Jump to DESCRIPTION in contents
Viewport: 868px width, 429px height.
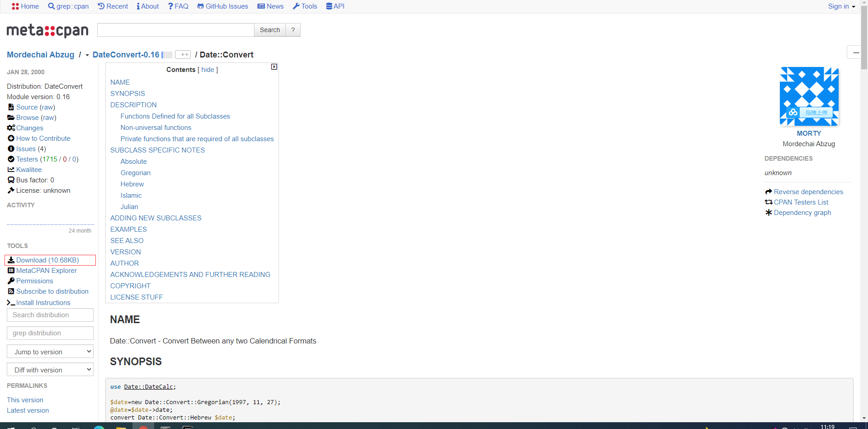[x=134, y=105]
